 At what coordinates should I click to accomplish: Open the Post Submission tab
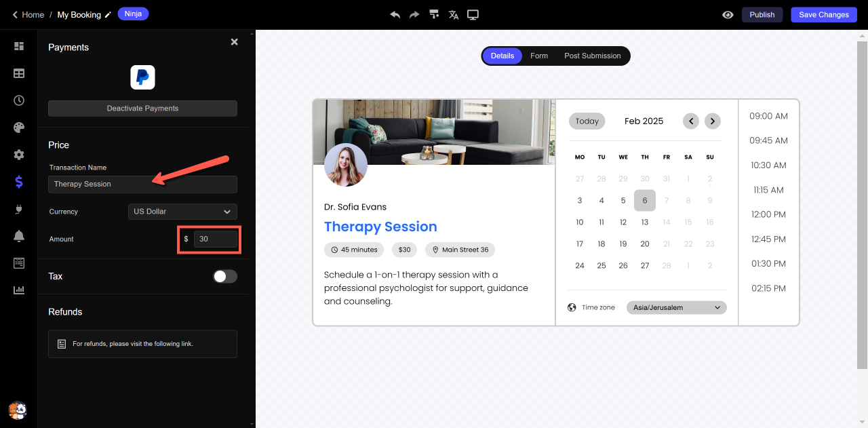tap(592, 56)
